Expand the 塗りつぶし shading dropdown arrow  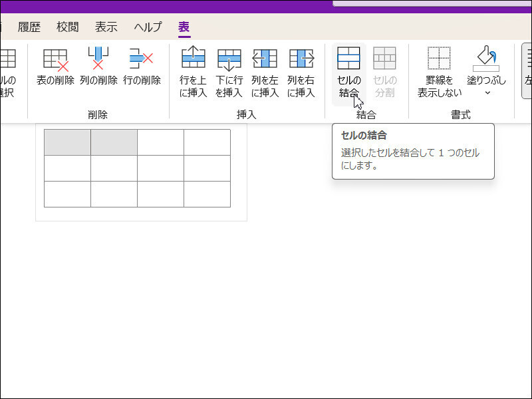click(486, 92)
